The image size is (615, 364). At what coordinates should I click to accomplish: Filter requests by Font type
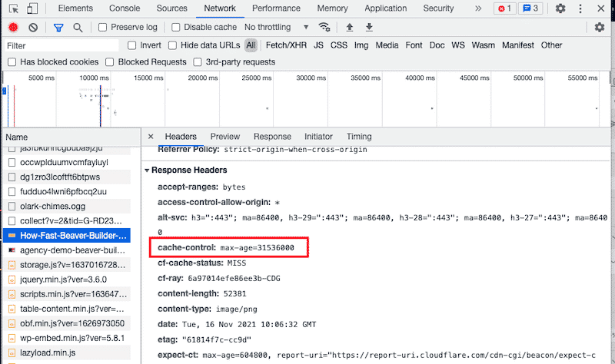tap(414, 45)
